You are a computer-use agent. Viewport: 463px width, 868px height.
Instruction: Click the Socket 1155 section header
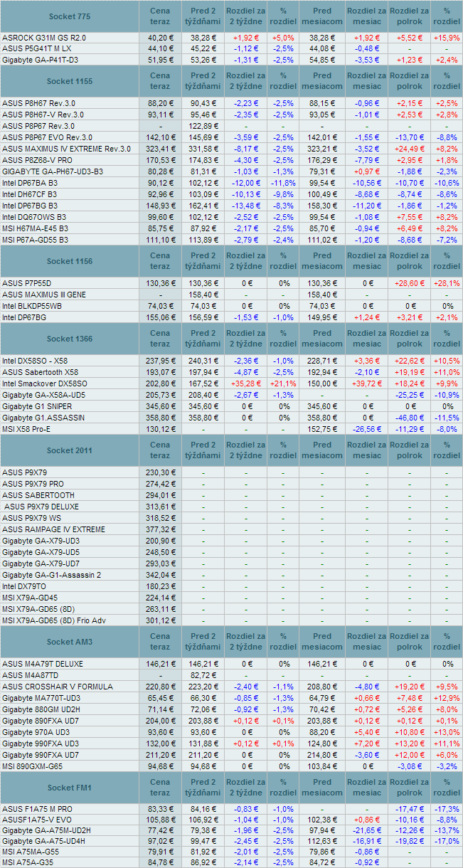pyautogui.click(x=70, y=81)
